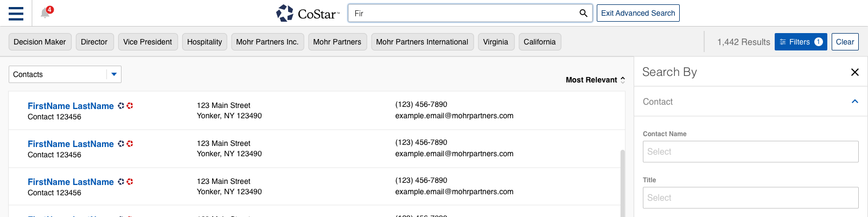Toggle the Hospitality filter chip

click(x=205, y=42)
